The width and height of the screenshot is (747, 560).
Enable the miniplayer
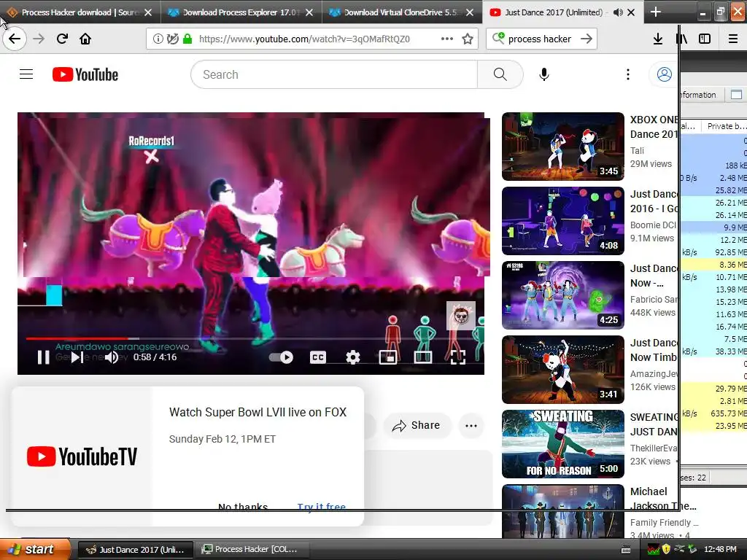[x=388, y=357]
